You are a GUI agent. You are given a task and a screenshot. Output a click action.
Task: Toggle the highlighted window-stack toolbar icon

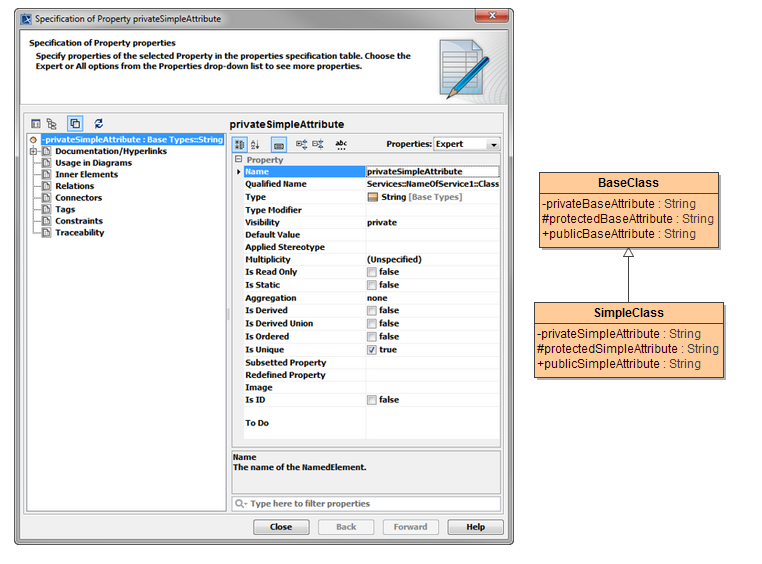tap(75, 123)
